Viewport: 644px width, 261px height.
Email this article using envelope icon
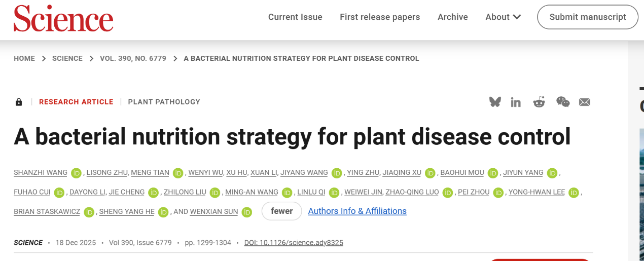(x=585, y=102)
